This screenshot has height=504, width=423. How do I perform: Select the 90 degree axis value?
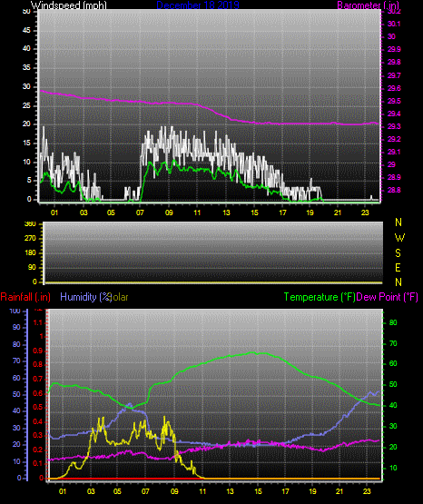pos(32,267)
